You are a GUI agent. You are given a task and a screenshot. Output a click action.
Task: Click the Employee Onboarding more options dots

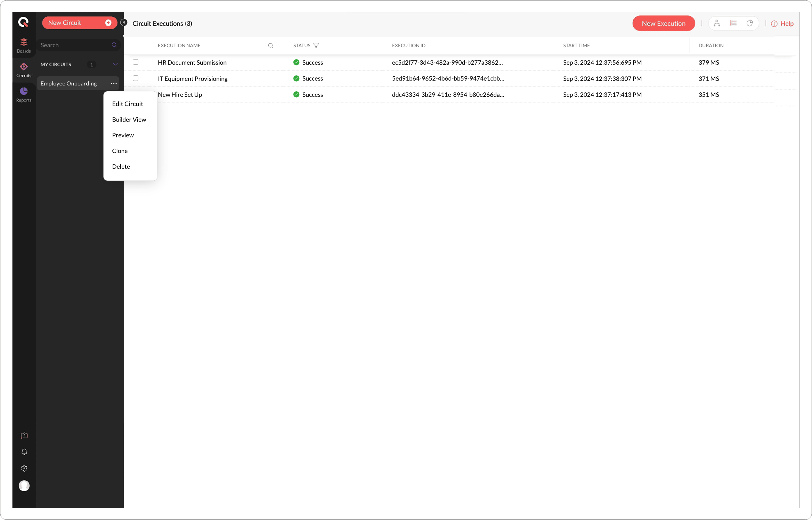113,83
